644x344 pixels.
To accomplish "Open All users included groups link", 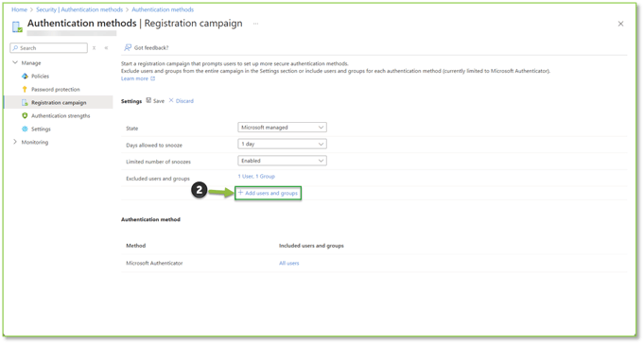I will [x=289, y=263].
